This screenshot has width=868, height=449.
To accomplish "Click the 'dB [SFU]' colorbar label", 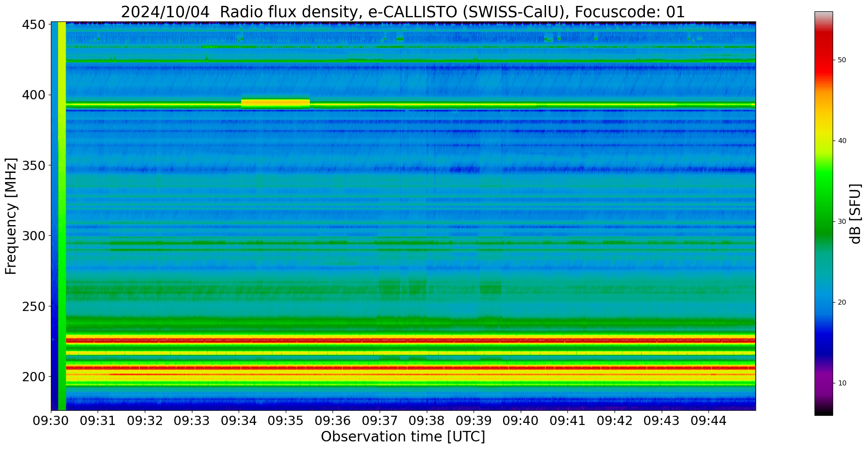I will [x=855, y=213].
